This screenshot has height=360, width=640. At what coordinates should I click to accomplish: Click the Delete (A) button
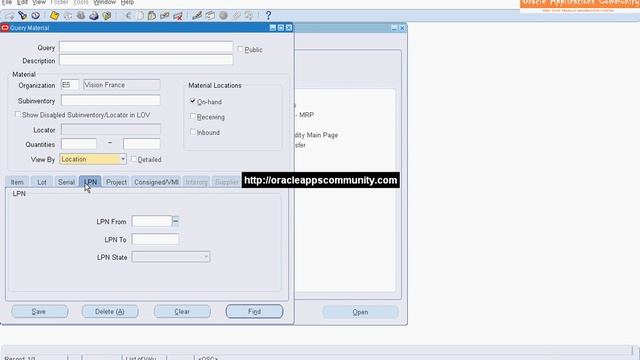[x=110, y=311]
